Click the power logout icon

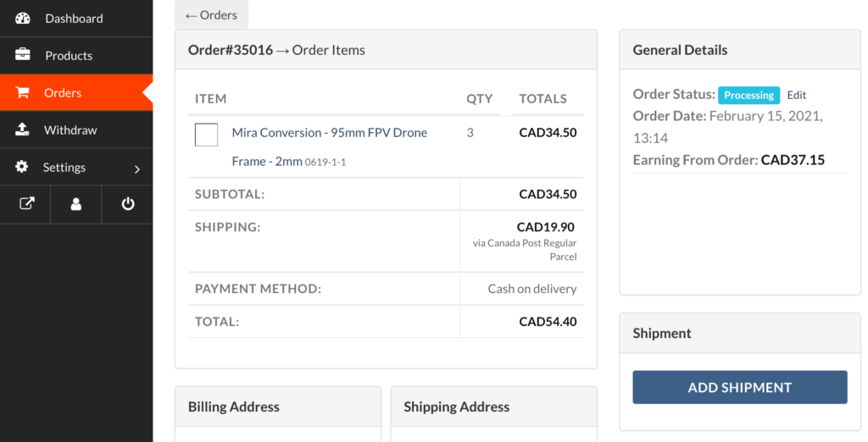[128, 204]
